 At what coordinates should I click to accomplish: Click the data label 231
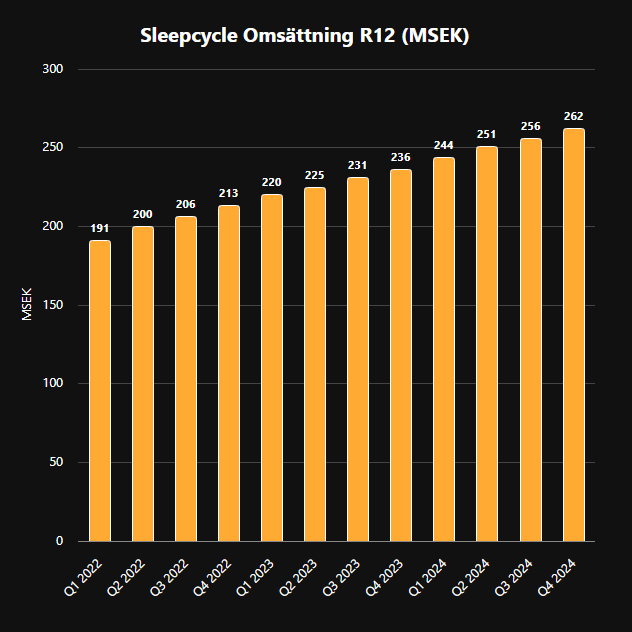(358, 165)
